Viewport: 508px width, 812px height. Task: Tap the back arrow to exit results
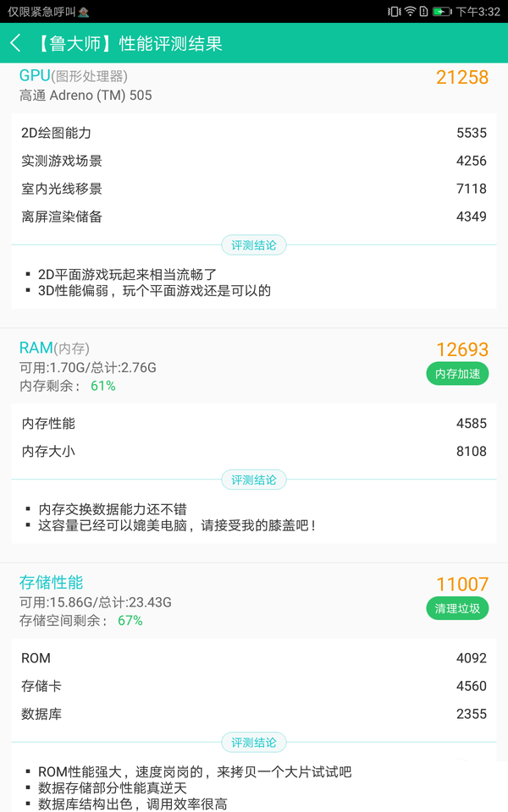click(17, 42)
